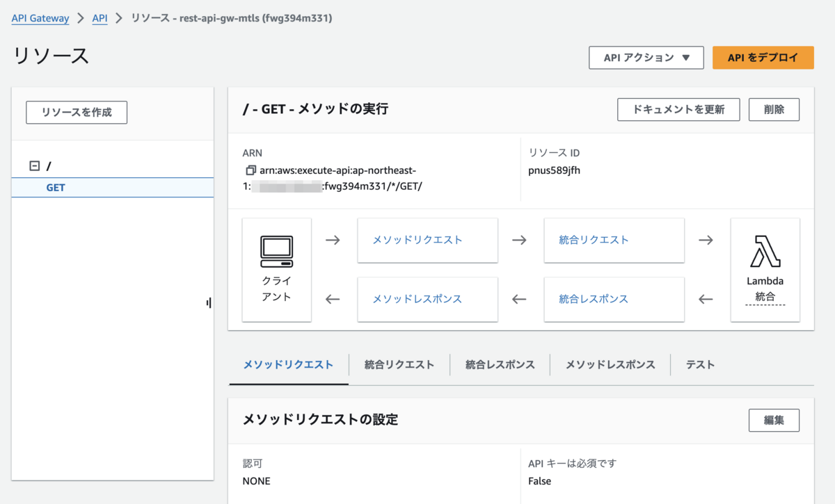This screenshot has width=835, height=504.
Task: Switch to the メソッドリクエスト tab
Action: click(288, 364)
